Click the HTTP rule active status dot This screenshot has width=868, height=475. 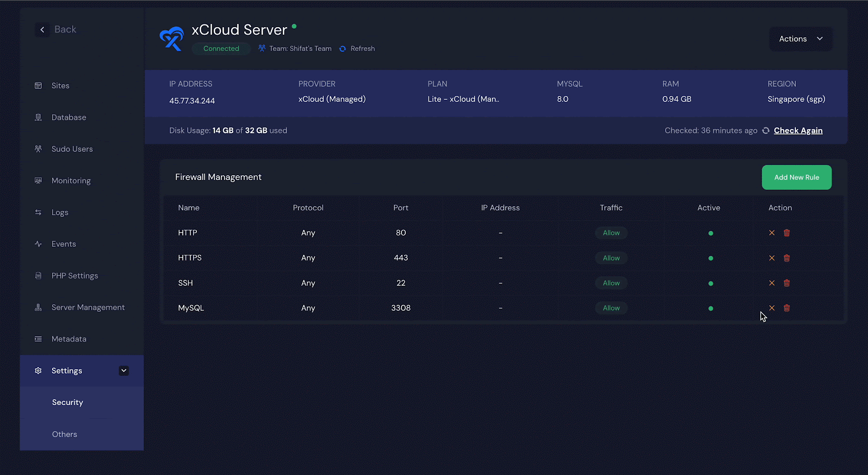pos(711,233)
